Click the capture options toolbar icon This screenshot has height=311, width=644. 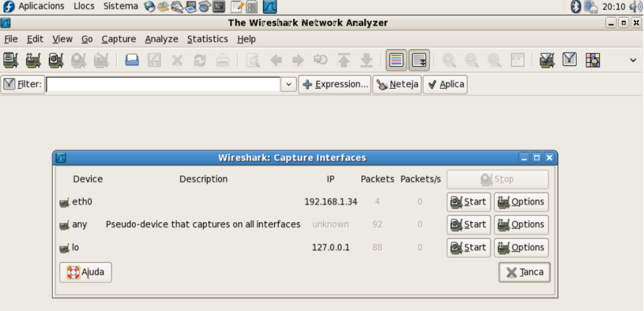[33, 60]
